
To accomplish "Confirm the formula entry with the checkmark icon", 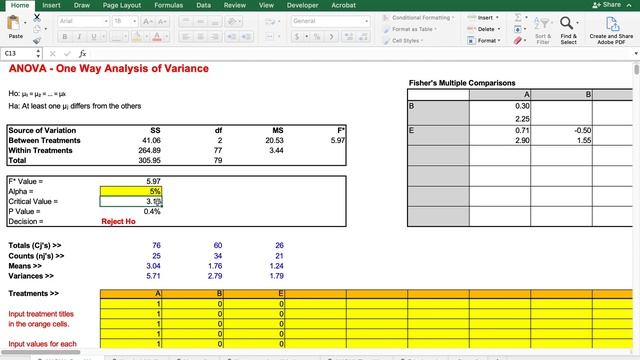I will [x=67, y=53].
